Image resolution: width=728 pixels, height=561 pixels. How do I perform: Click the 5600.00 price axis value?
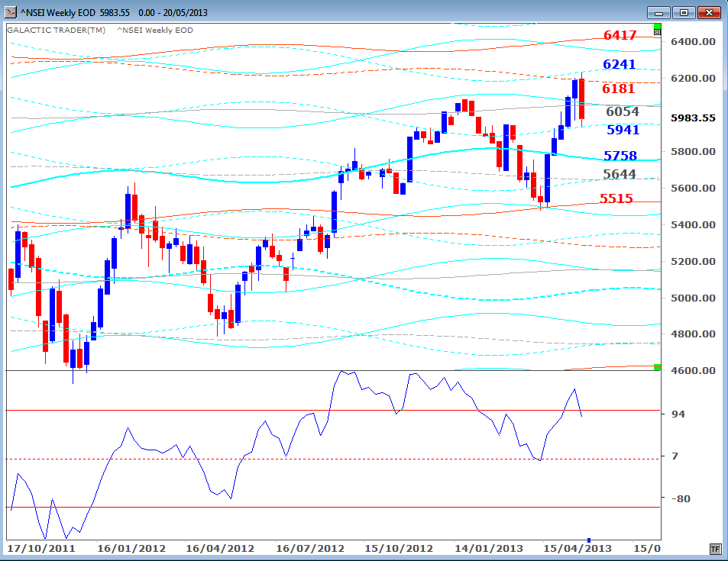click(693, 189)
